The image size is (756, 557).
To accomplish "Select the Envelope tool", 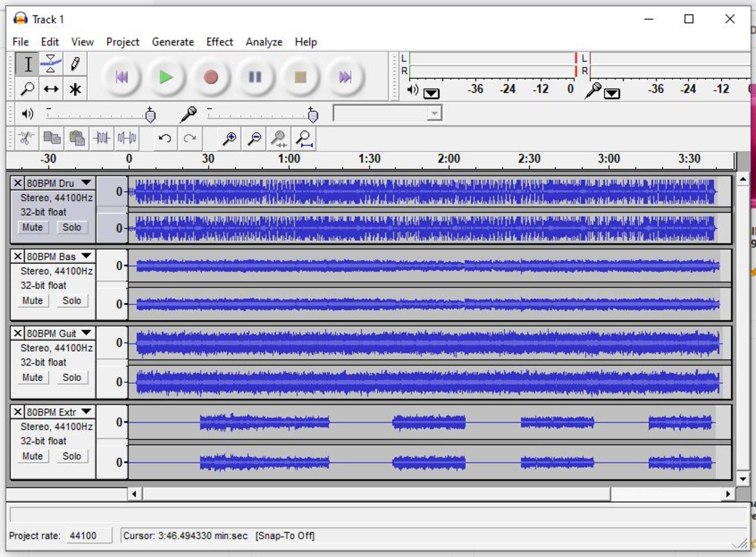I will pos(51,65).
